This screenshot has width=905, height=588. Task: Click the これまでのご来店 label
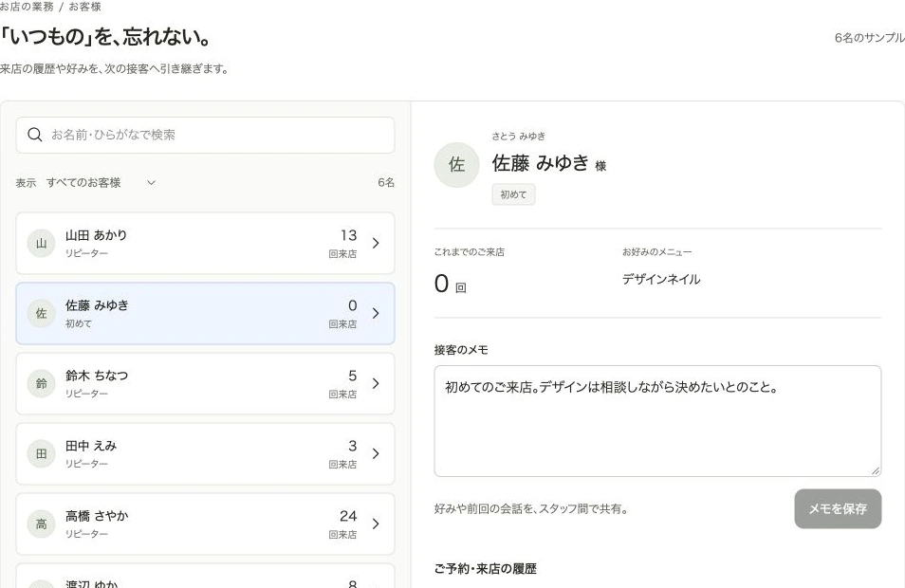(470, 252)
